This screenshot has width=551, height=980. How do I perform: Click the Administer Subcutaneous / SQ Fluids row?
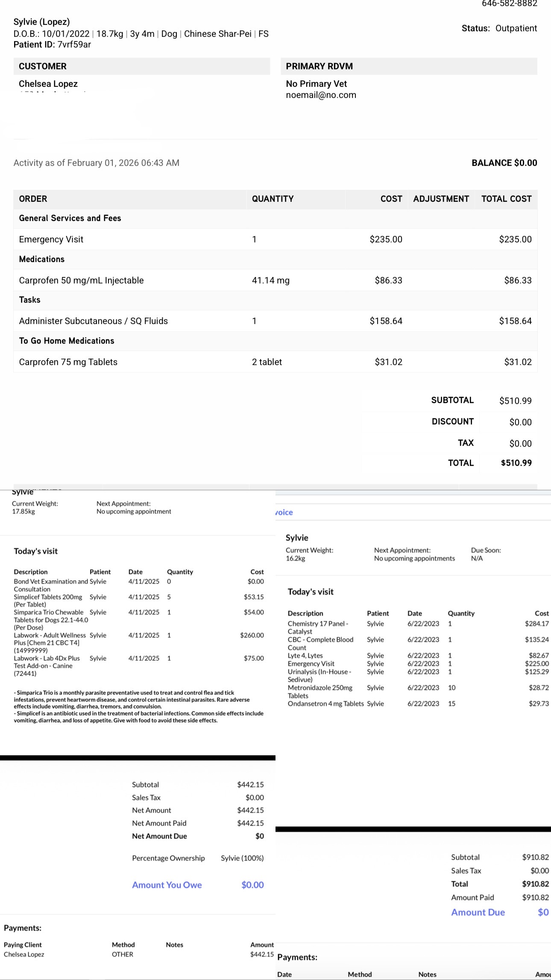click(93, 321)
